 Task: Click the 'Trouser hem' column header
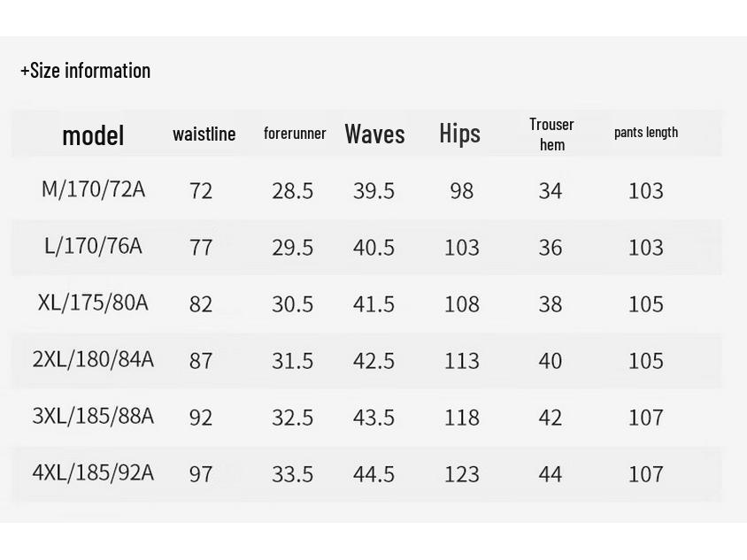(x=551, y=134)
